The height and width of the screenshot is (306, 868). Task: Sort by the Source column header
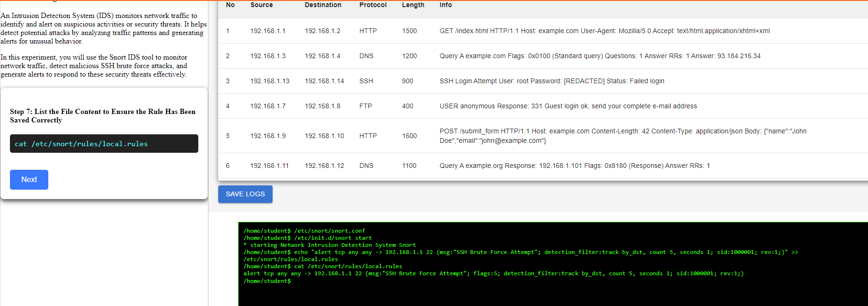coord(261,5)
